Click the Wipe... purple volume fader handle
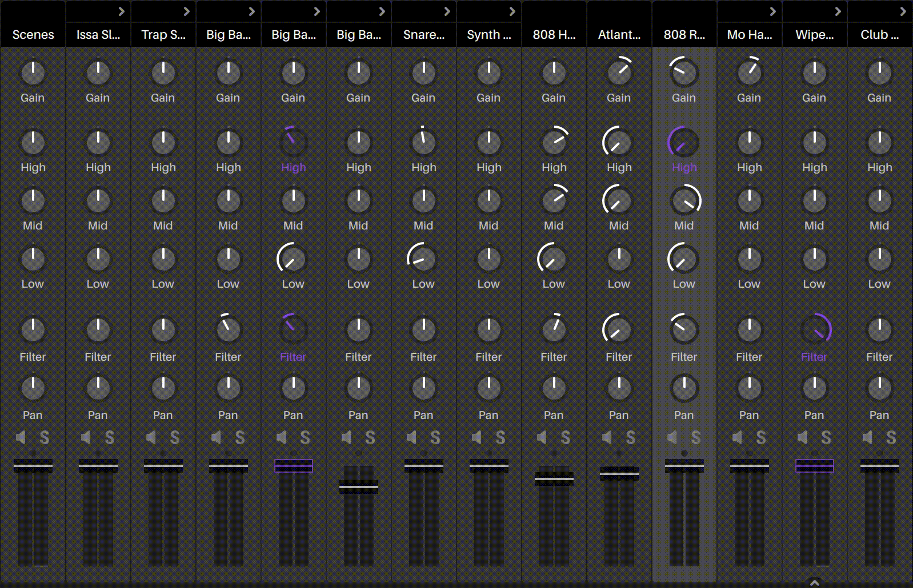913x588 pixels. click(x=815, y=466)
